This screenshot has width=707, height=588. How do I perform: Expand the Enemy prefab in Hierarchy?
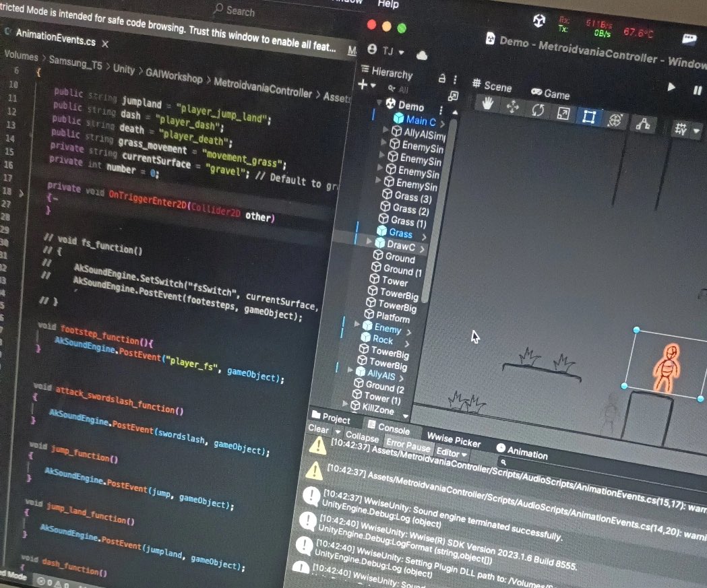357,323
